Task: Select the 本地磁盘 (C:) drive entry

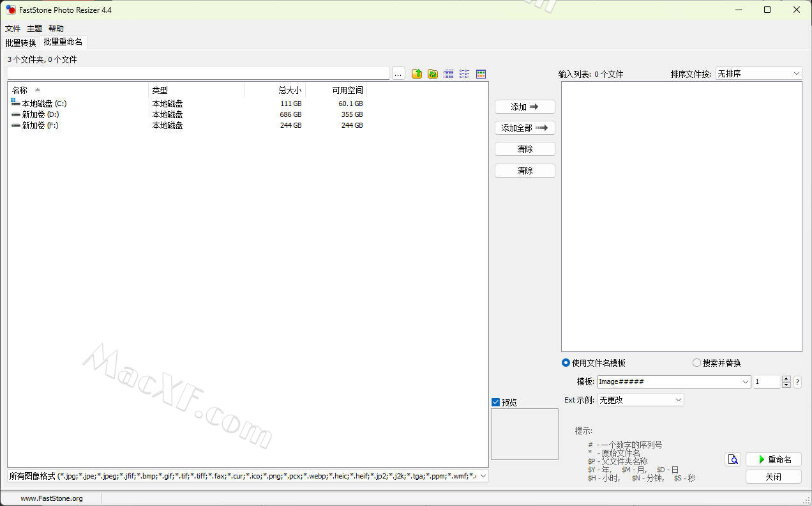Action: (x=44, y=103)
